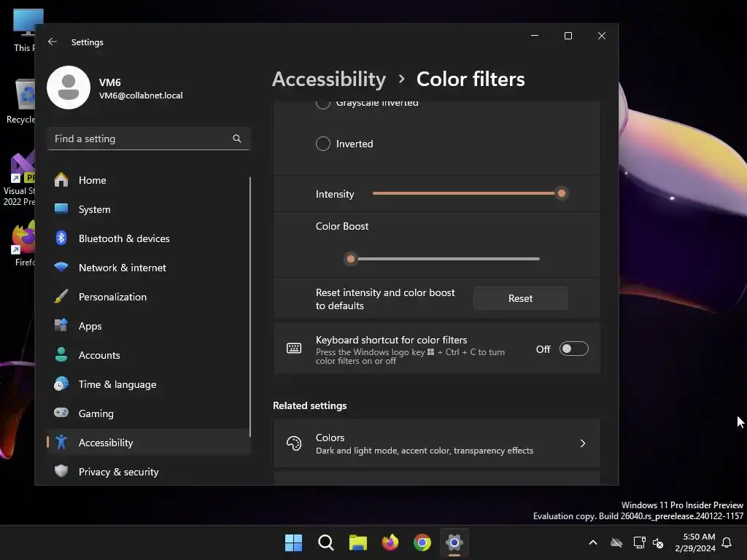
Task: Select the Grayscale inverted radio button
Action: click(x=323, y=103)
